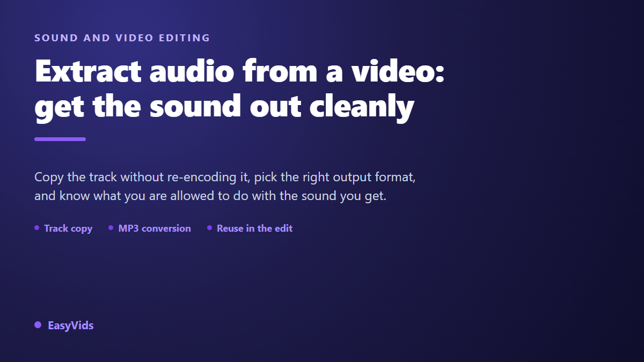Click the sentence starting 'Copy the track without re-encoding'
This screenshot has height=362, width=644.
click(225, 177)
